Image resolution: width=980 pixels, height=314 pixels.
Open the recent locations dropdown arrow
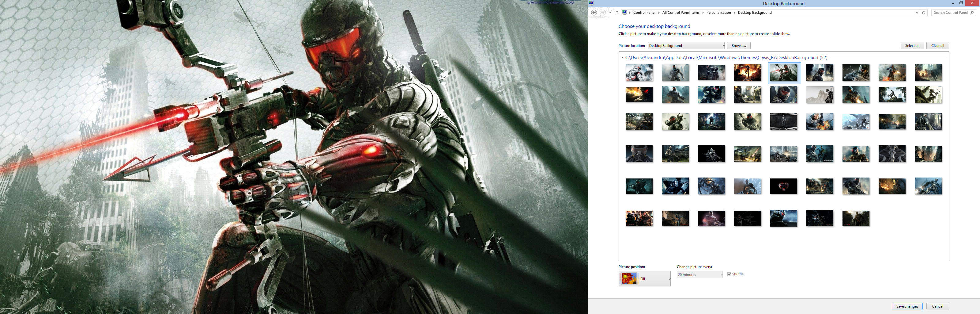(610, 13)
